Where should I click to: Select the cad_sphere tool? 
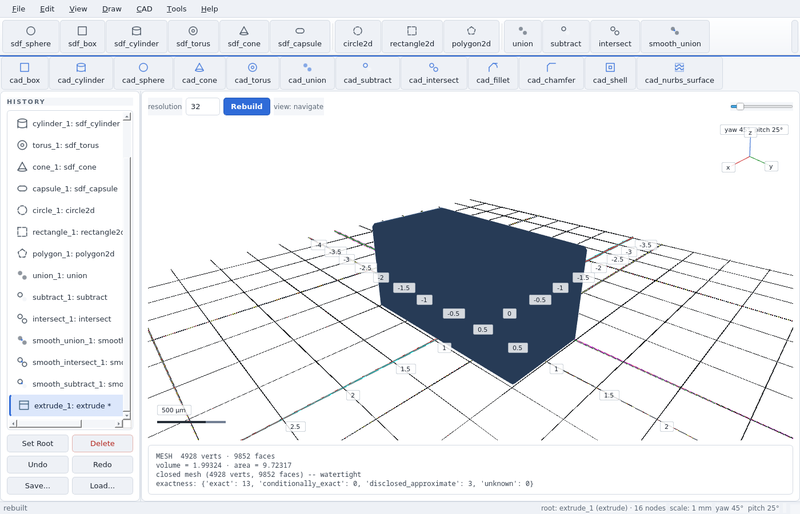(x=143, y=74)
